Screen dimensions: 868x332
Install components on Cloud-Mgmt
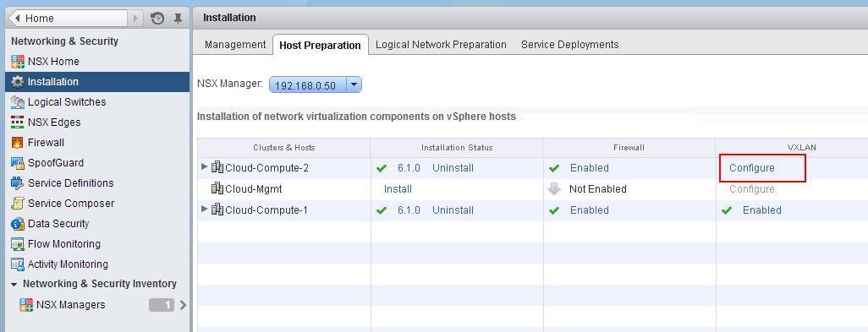click(398, 189)
